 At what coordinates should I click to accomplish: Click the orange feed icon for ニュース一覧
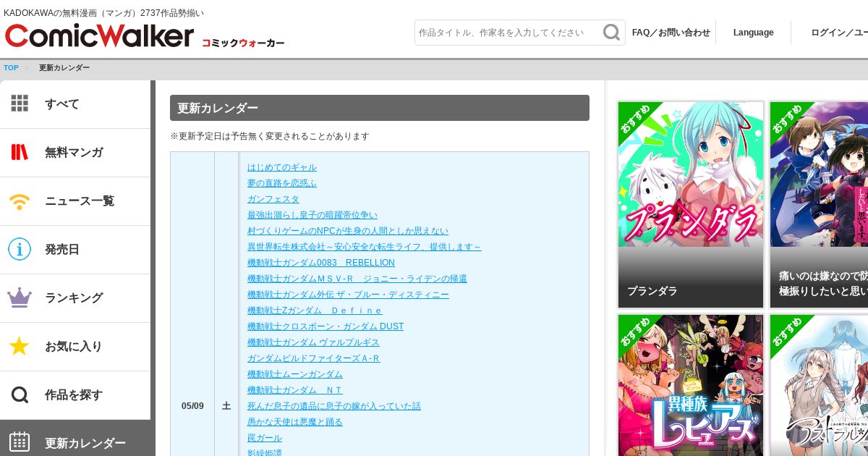pyautogui.click(x=20, y=200)
